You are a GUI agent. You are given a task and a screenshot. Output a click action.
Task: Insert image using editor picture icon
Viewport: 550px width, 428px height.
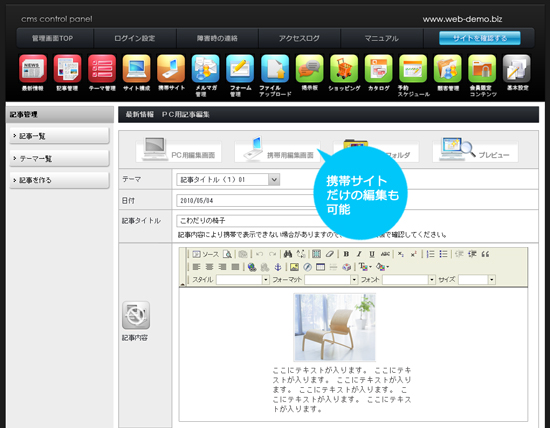pos(294,267)
